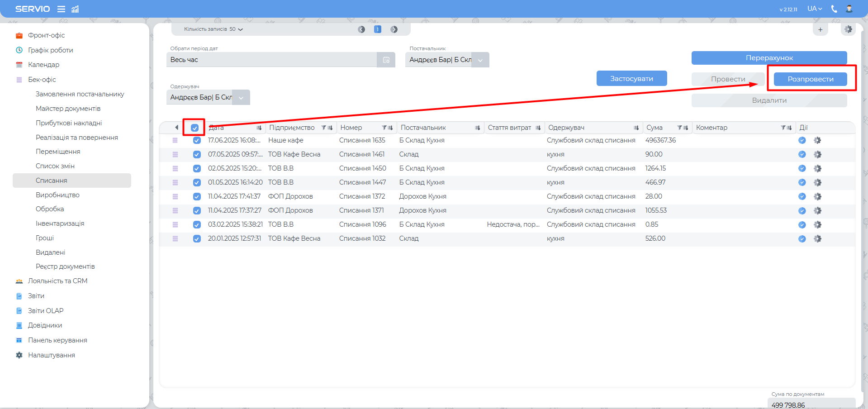Image resolution: width=868 pixels, height=409 pixels.
Task: Open calendar picker in date period field
Action: pyautogui.click(x=386, y=60)
